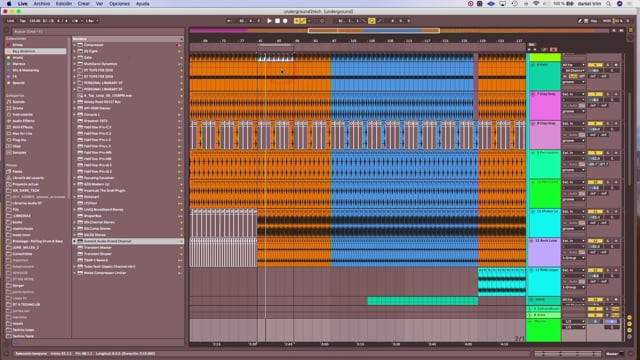
Task: Solo the 6 Kero track
Action: pyautogui.click(x=608, y=65)
